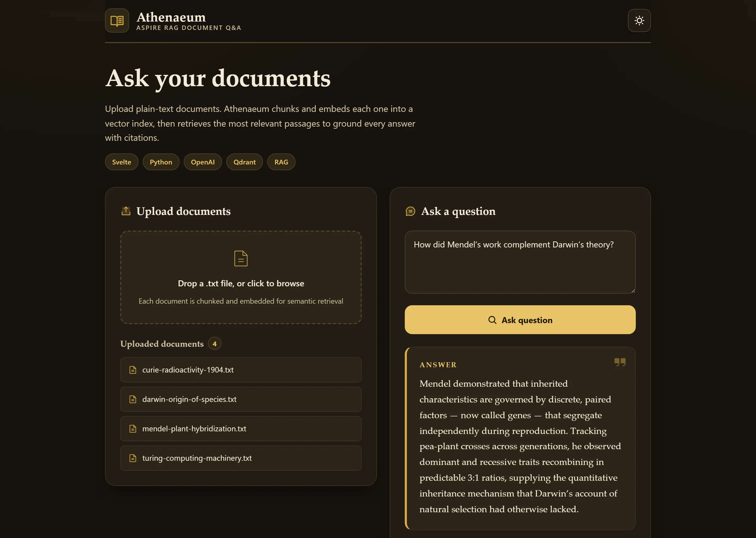Click the file icon for mendel-plant-hybridization.txt
756x538 pixels.
[133, 429]
